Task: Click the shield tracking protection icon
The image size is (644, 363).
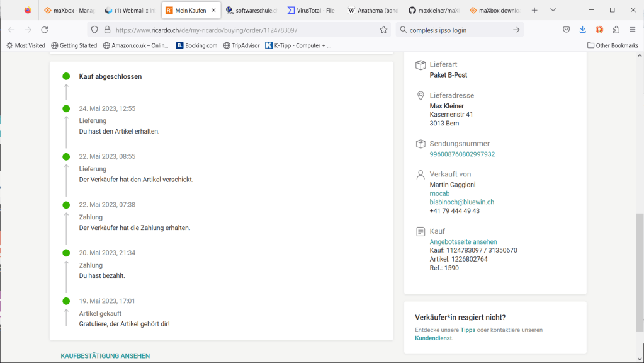Action: tap(94, 30)
